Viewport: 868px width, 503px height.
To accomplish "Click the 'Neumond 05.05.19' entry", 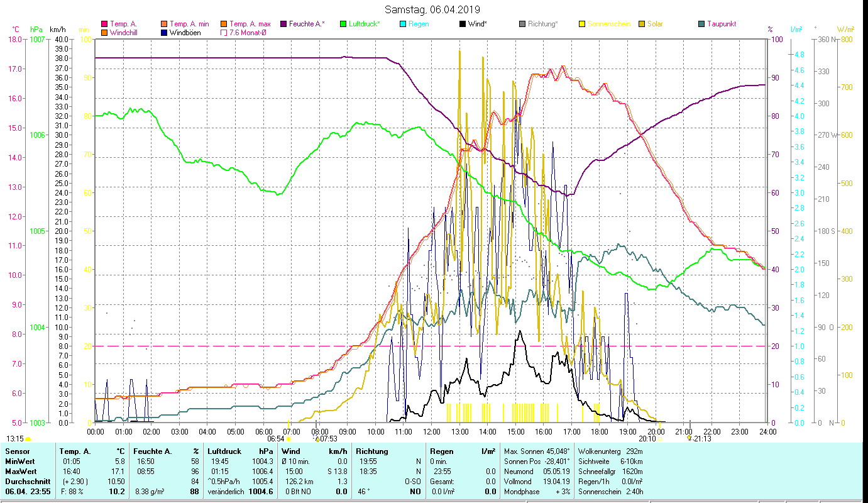I will point(537,472).
